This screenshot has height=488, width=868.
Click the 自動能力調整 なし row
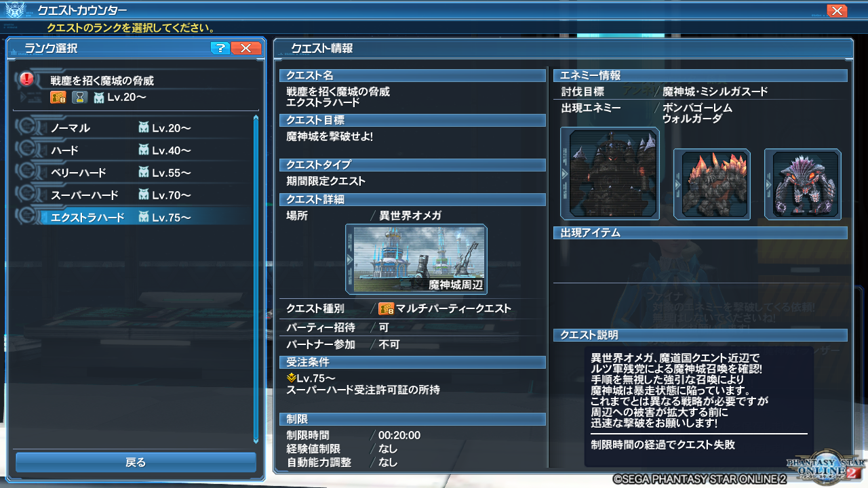412,462
